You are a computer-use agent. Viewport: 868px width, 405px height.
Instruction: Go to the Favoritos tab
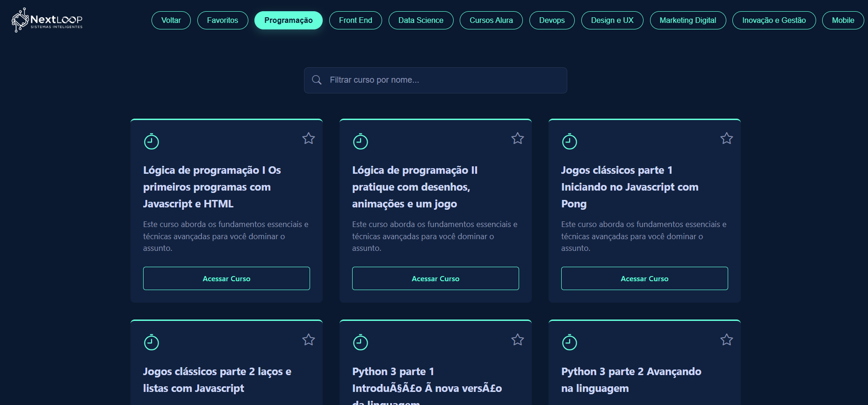point(223,21)
